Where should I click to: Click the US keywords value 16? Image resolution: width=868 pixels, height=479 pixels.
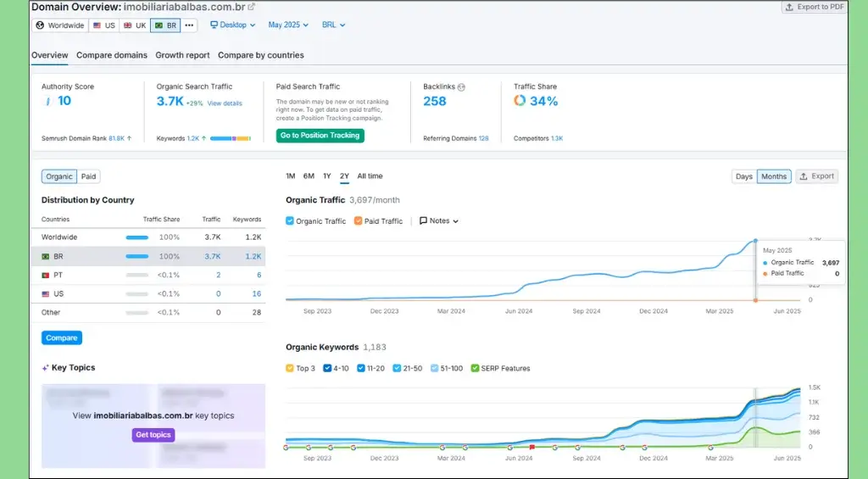[x=257, y=294]
